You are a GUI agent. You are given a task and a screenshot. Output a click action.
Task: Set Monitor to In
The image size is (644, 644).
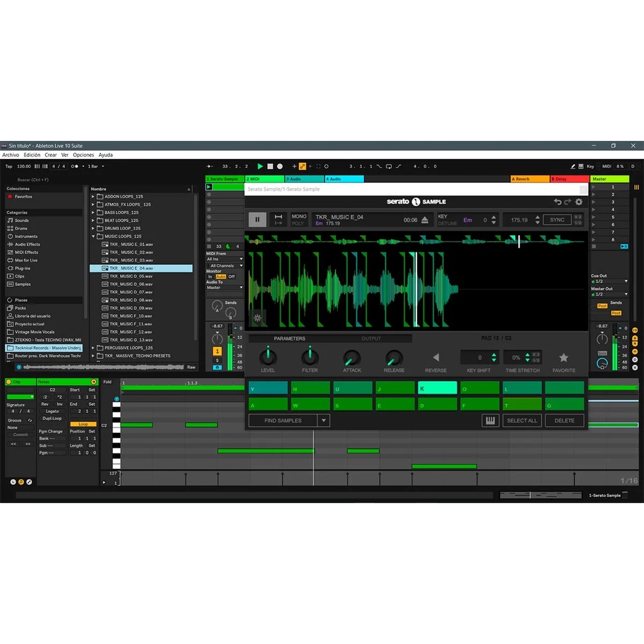(210, 277)
